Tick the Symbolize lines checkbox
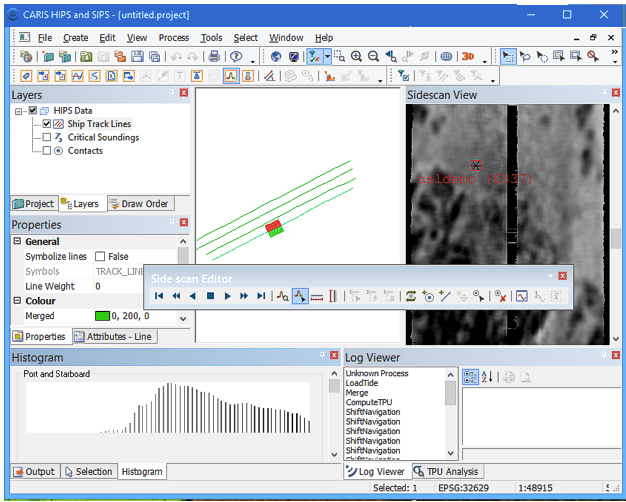Screen dimensions: 626x502 (x=100, y=257)
